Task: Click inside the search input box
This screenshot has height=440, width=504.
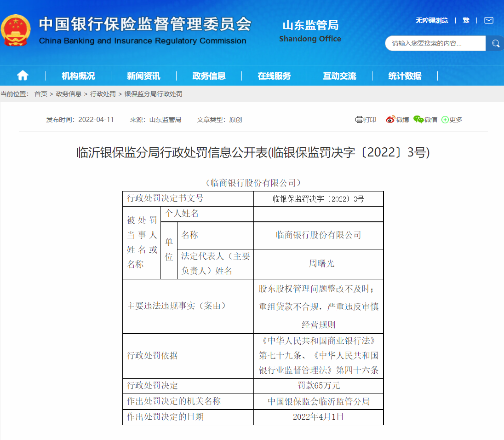Action: tap(435, 43)
